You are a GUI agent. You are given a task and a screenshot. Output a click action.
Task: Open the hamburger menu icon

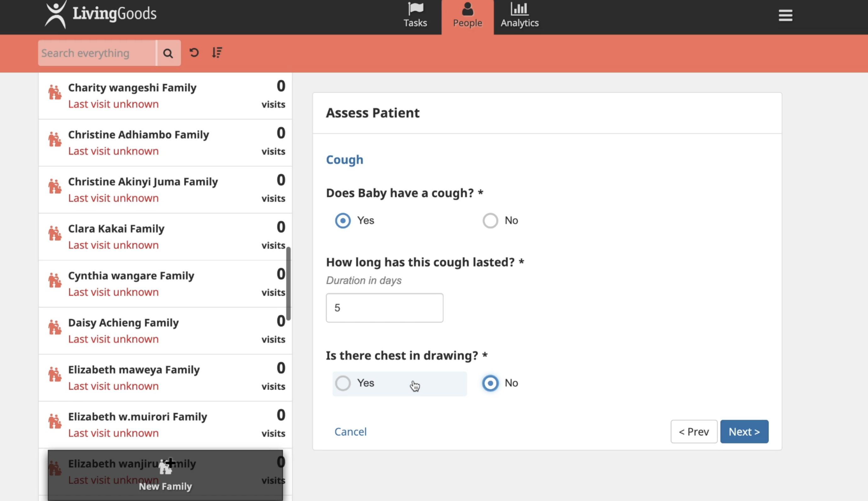coord(785,15)
